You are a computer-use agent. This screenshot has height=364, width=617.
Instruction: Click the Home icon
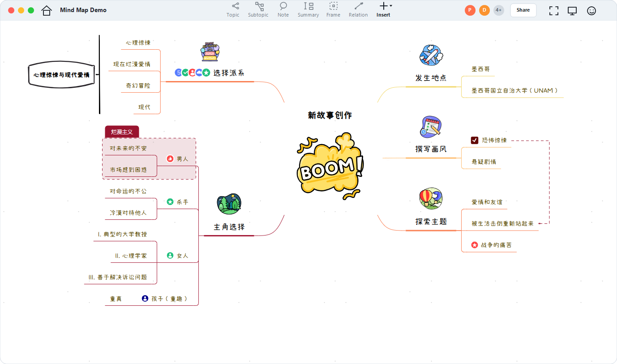tap(47, 11)
